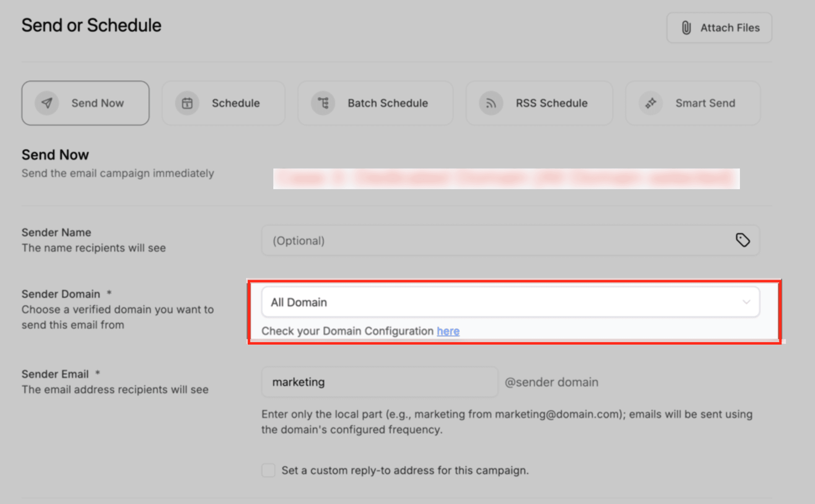The height and width of the screenshot is (504, 815).
Task: Expand Sender Domain chevron arrow
Action: tap(746, 302)
